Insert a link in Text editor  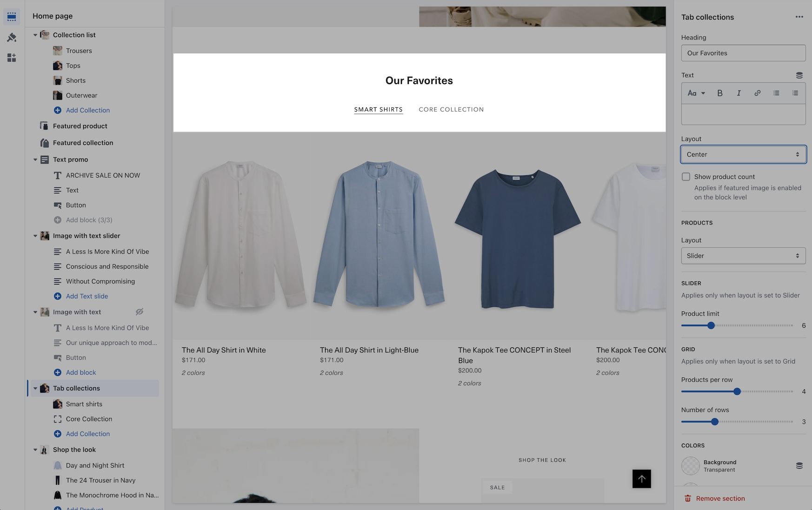click(x=757, y=93)
